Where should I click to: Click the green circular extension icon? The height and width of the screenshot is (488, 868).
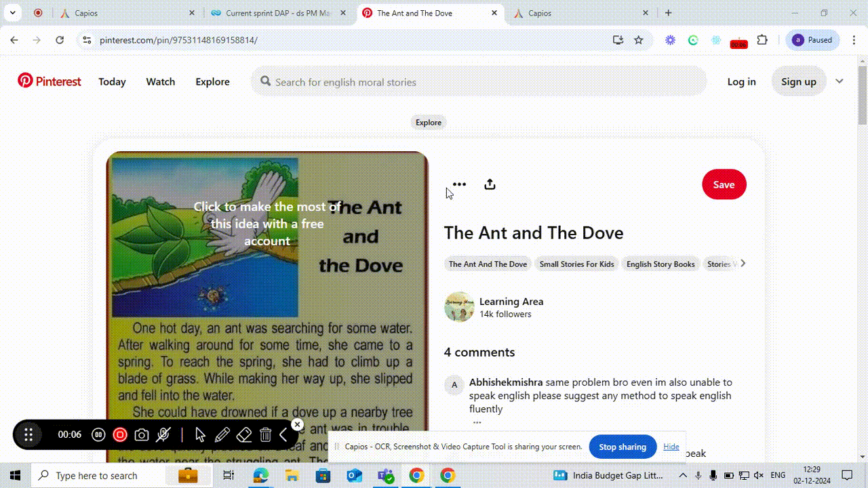(x=693, y=40)
